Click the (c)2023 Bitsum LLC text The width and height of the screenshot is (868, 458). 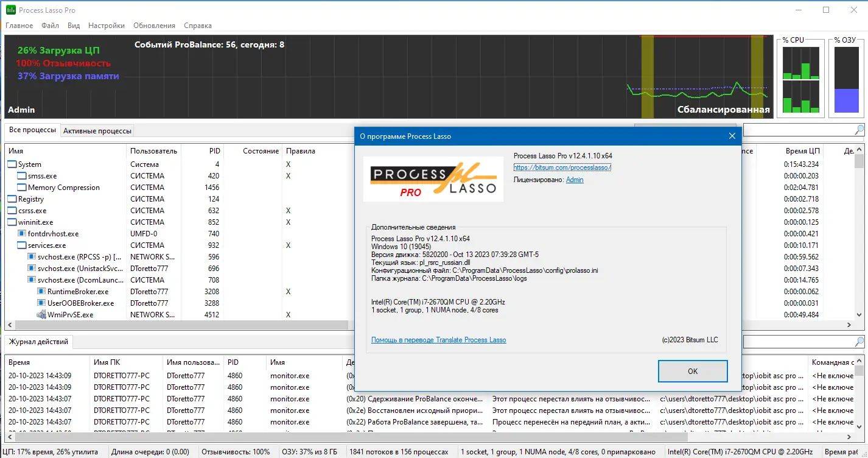[x=690, y=339]
